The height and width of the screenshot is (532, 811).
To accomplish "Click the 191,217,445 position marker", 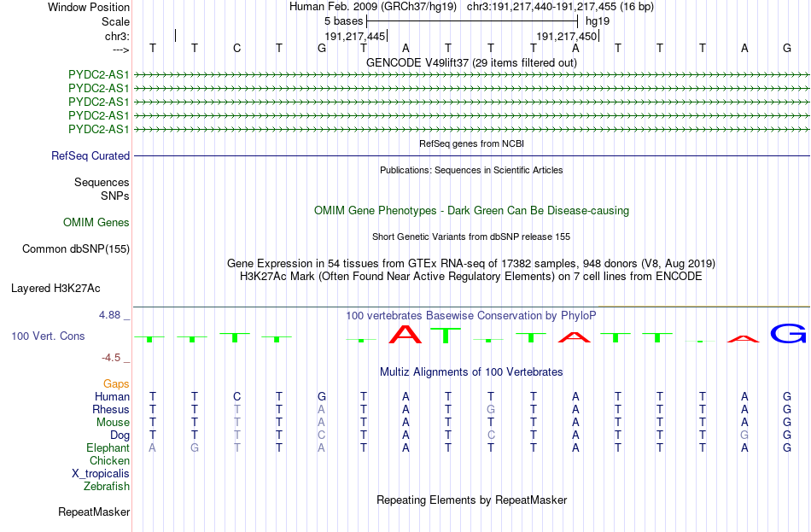I will tap(355, 36).
